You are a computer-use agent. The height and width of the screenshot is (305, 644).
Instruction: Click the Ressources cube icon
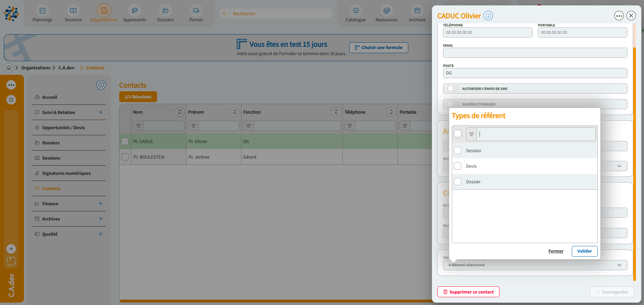pos(386,11)
